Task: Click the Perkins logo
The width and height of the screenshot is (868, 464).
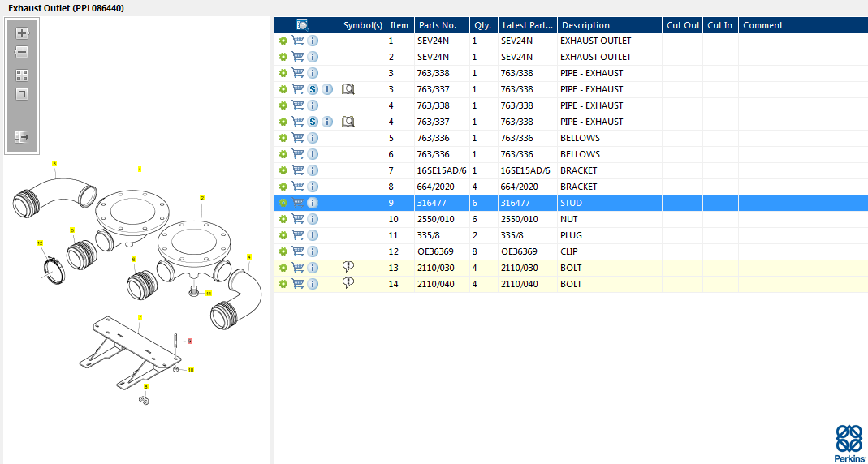Action: tap(849, 443)
